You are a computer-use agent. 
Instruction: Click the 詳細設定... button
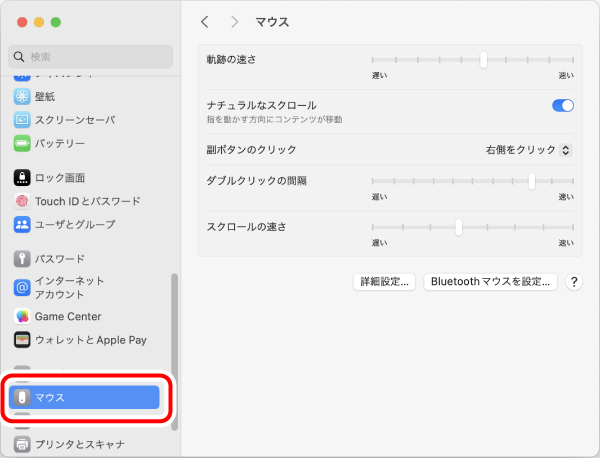(x=385, y=282)
